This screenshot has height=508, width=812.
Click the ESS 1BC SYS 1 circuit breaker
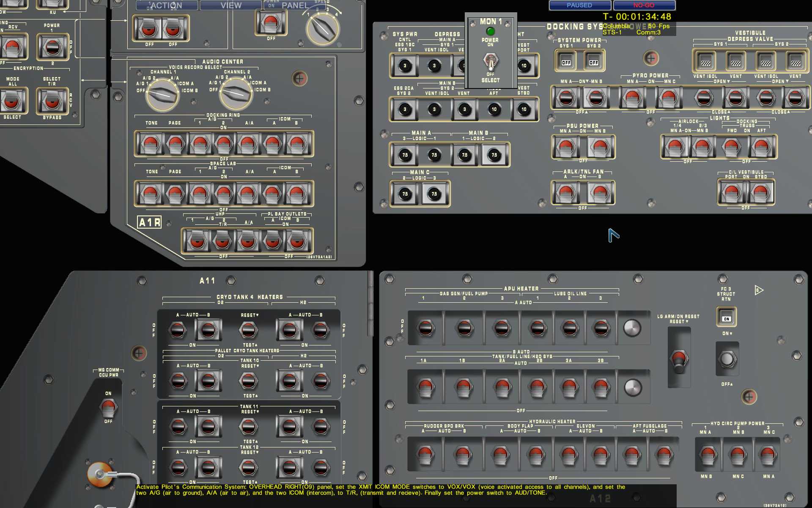pos(405,66)
